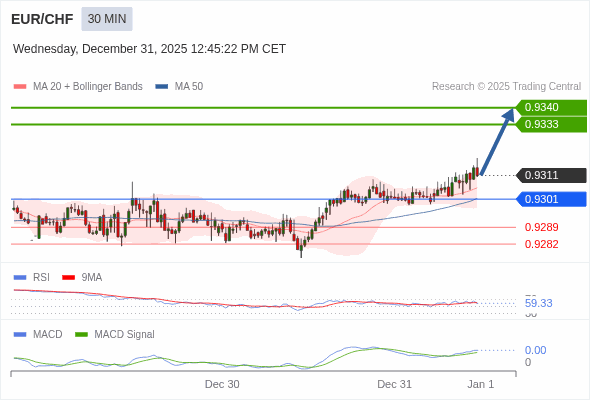This screenshot has height=400, width=590.
Task: Click the 0.9340 green resistance price tag
Action: [551, 108]
